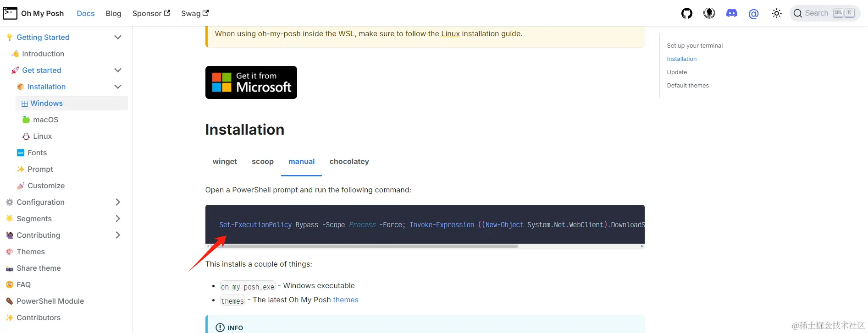The width and height of the screenshot is (868, 333).
Task: Expand the Segments category chevron
Action: [118, 218]
